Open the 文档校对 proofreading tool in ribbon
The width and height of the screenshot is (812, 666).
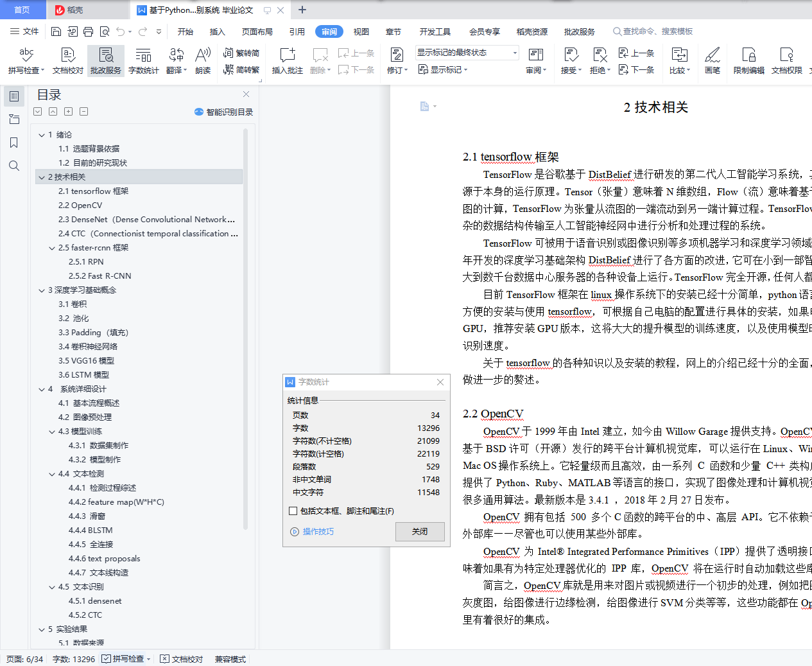[68, 61]
